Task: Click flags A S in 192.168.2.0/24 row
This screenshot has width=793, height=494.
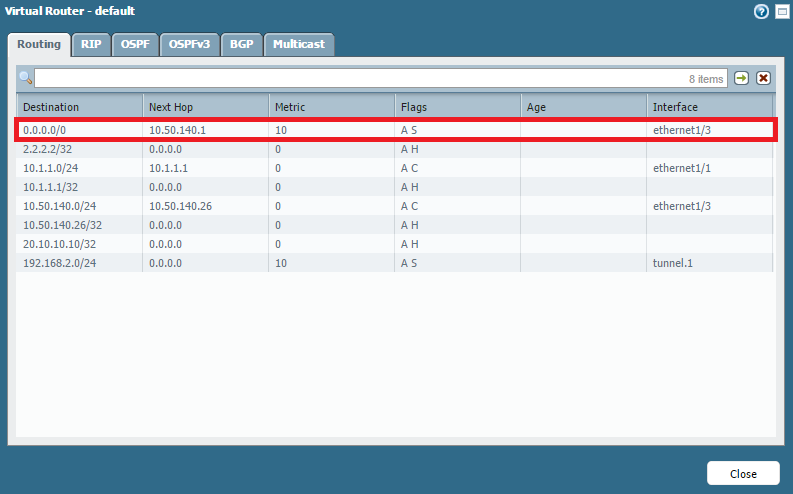Action: [x=409, y=263]
